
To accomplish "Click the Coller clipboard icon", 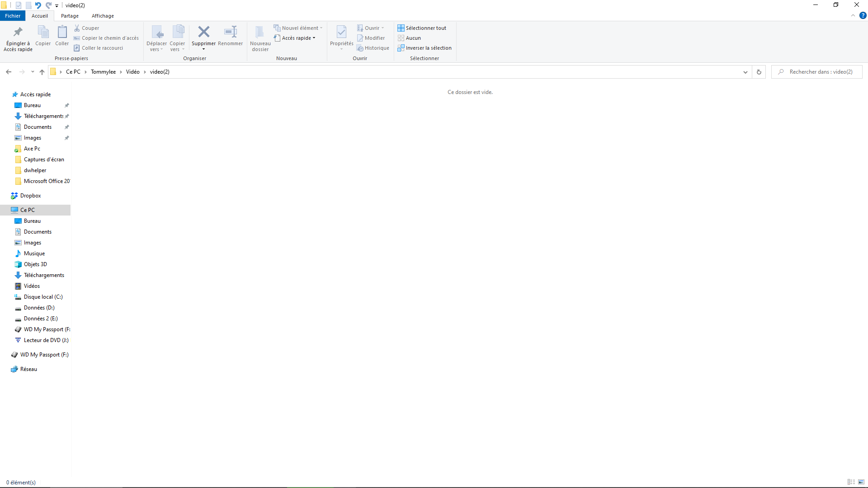I will (x=62, y=32).
